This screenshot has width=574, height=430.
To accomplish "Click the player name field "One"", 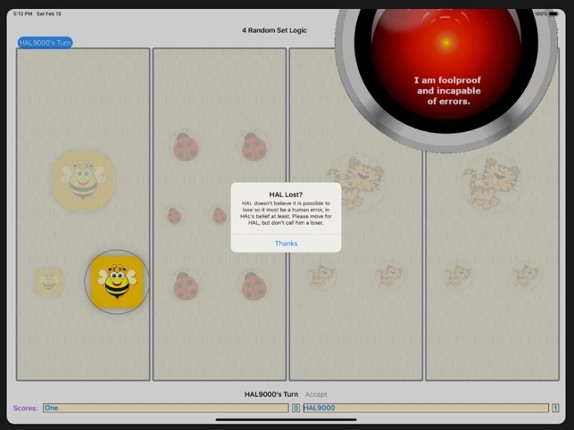I will 166,408.
